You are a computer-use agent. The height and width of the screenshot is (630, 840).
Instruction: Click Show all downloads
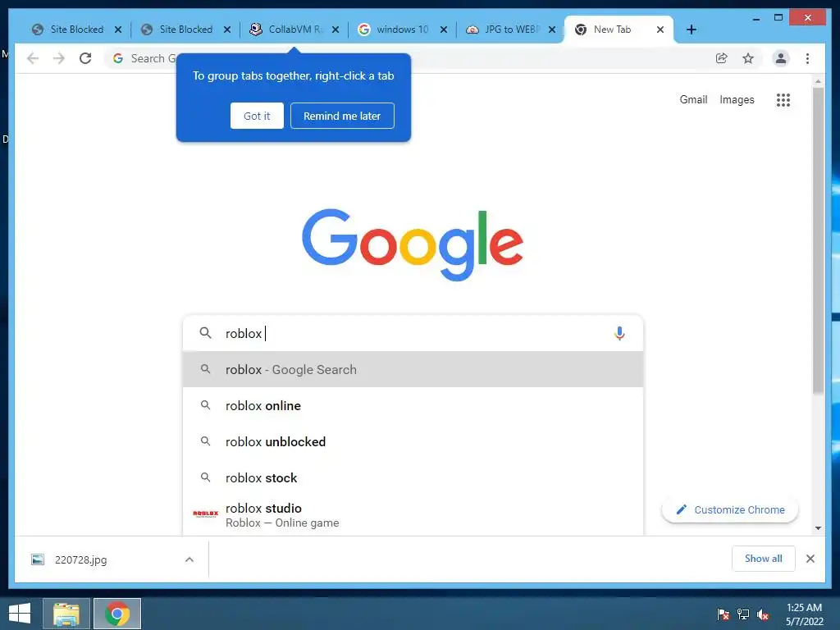764,559
